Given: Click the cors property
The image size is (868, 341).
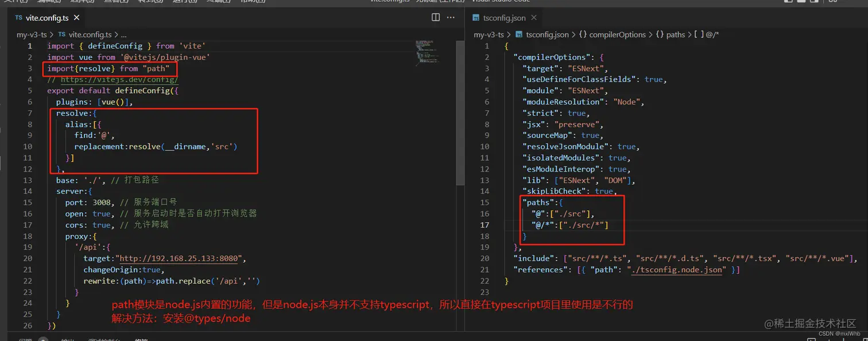Looking at the screenshot, I should click(75, 225).
